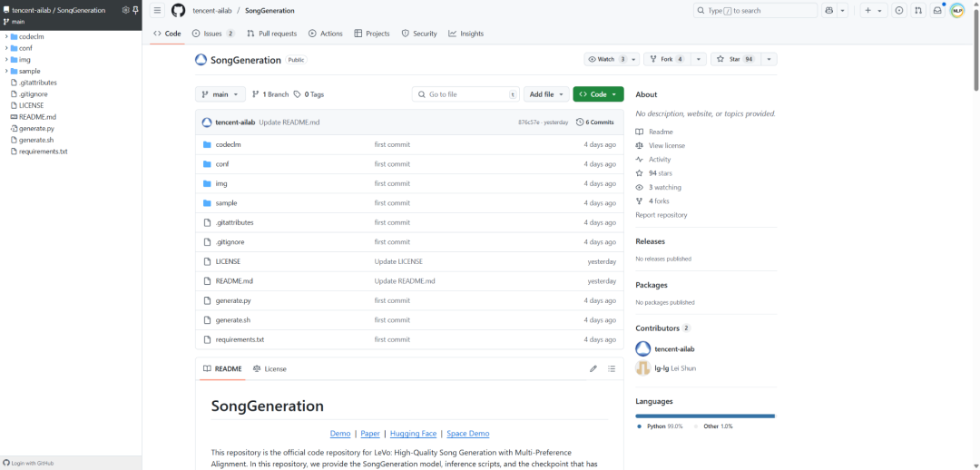The image size is (980, 470).
Task: Open Octotree sidebar settings gear
Action: coord(125,10)
